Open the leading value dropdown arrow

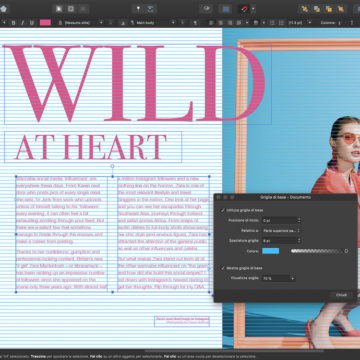pos(310,23)
